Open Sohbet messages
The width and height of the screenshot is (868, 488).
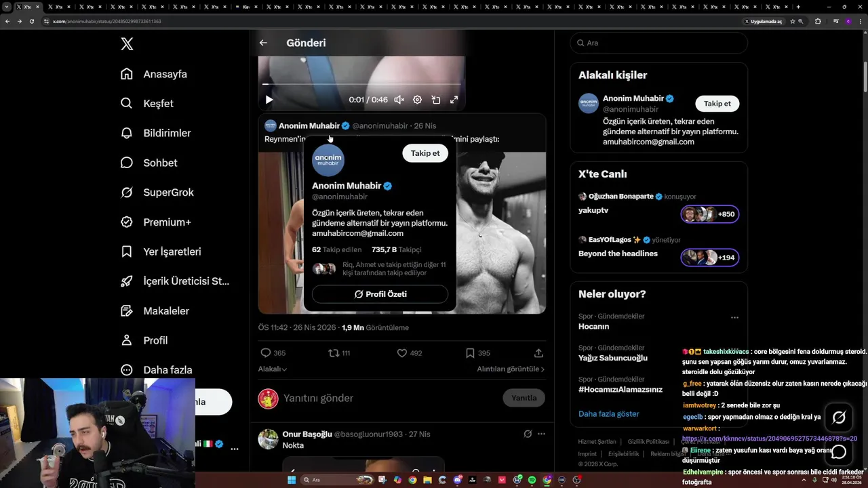tap(149, 163)
